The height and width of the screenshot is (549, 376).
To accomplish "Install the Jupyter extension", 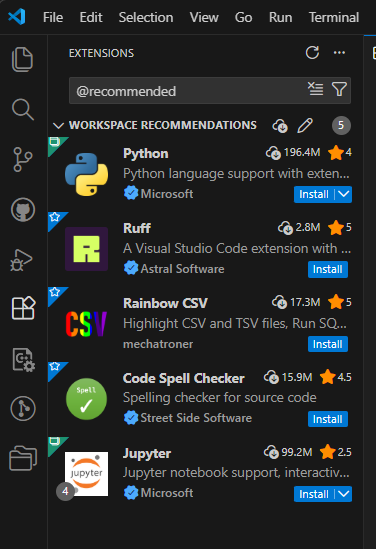I will click(314, 494).
